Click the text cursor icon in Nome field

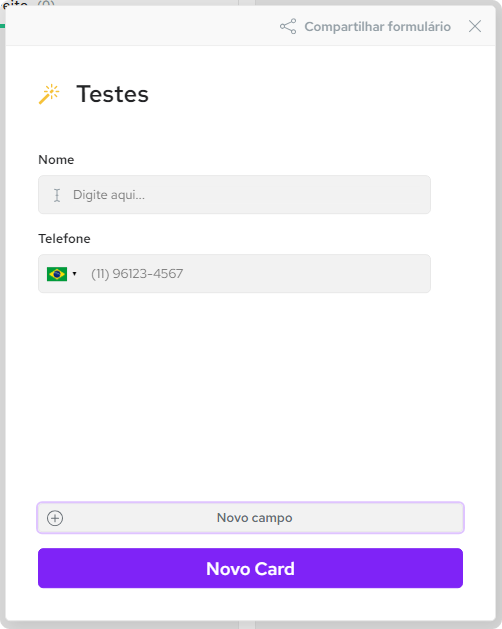(57, 195)
